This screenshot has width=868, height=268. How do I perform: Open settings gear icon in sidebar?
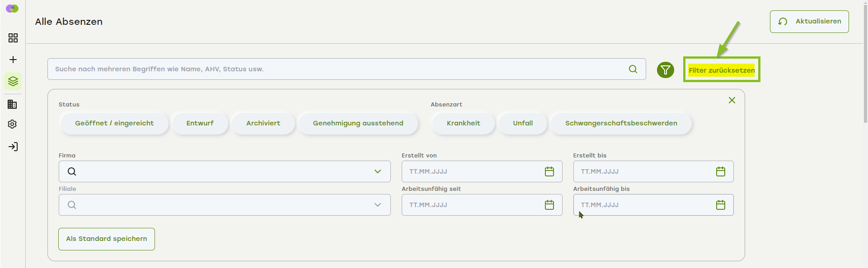tap(13, 124)
